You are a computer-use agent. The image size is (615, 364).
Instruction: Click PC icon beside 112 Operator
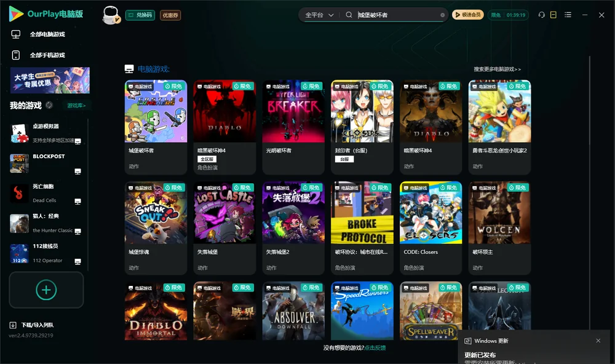[77, 262]
